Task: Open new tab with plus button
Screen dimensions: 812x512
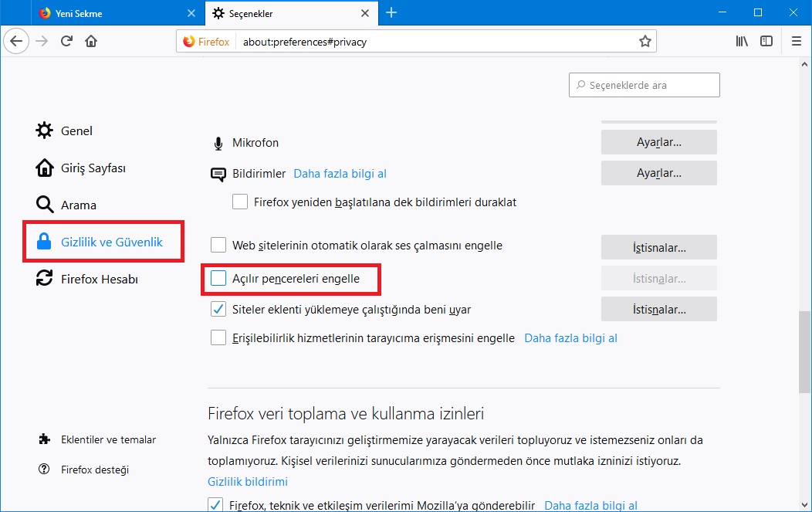Action: coord(391,13)
